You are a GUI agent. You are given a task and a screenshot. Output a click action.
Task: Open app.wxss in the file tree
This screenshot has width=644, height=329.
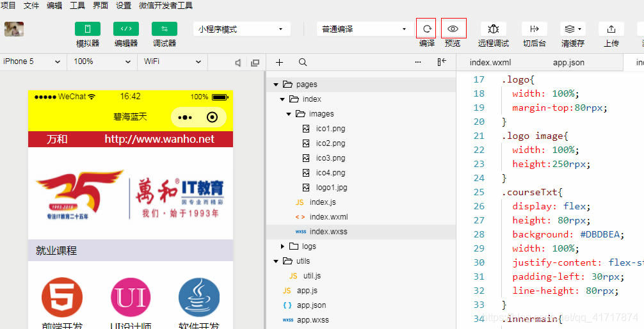pos(313,320)
